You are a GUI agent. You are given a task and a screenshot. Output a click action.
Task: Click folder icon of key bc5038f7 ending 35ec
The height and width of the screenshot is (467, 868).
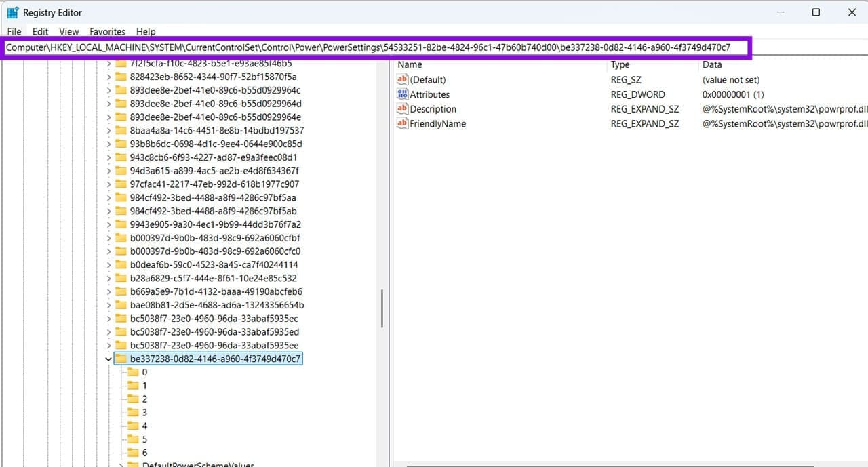pyautogui.click(x=121, y=318)
